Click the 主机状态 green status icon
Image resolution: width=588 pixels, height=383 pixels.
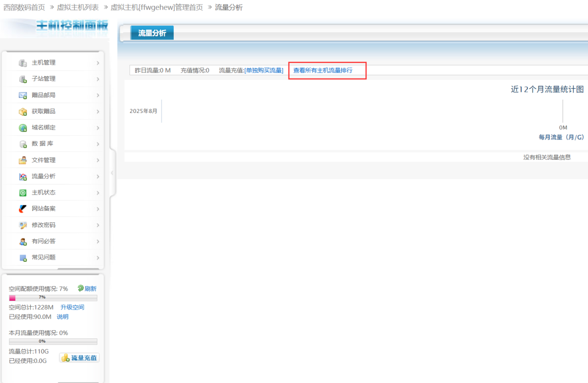(x=23, y=193)
